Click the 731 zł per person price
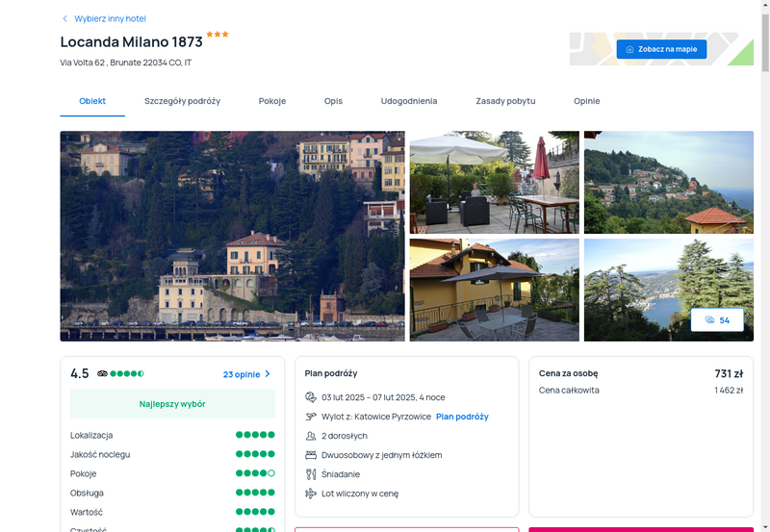Screen dimensions: 770x532 tap(729, 373)
